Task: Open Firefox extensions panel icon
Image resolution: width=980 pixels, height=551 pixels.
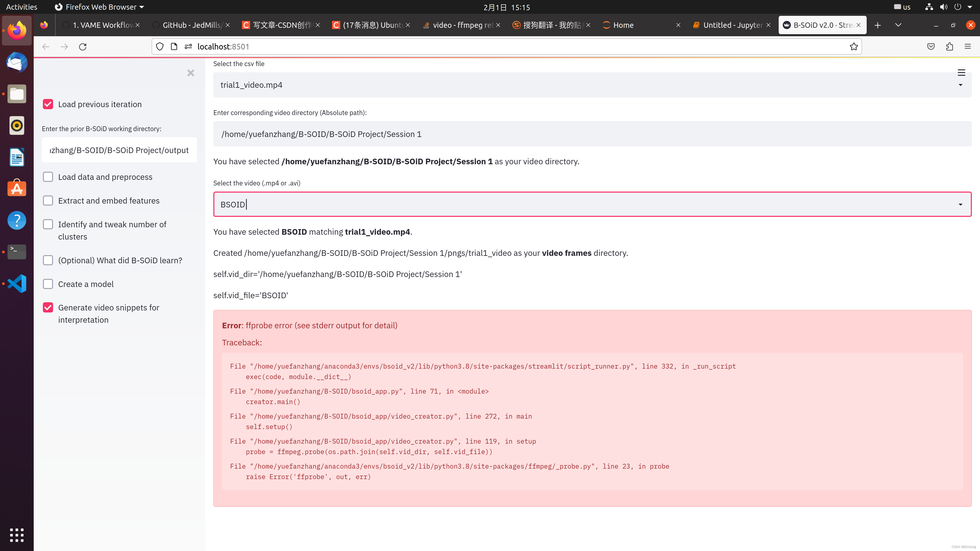Action: (x=949, y=46)
